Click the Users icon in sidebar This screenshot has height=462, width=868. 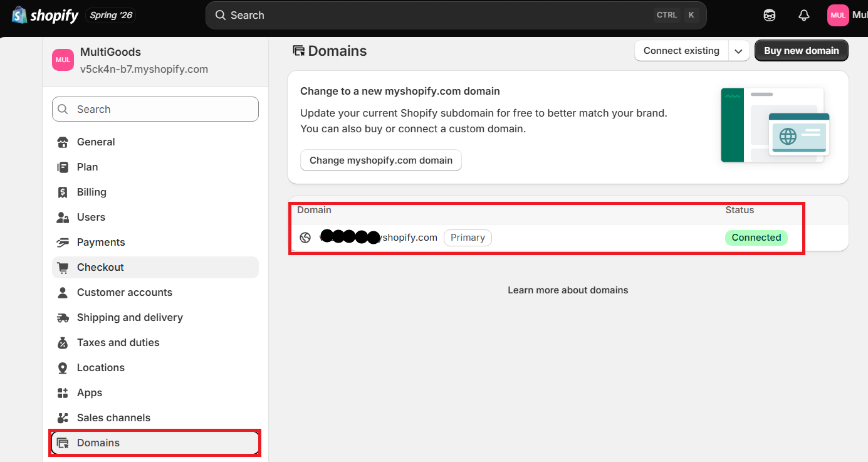pyautogui.click(x=63, y=218)
